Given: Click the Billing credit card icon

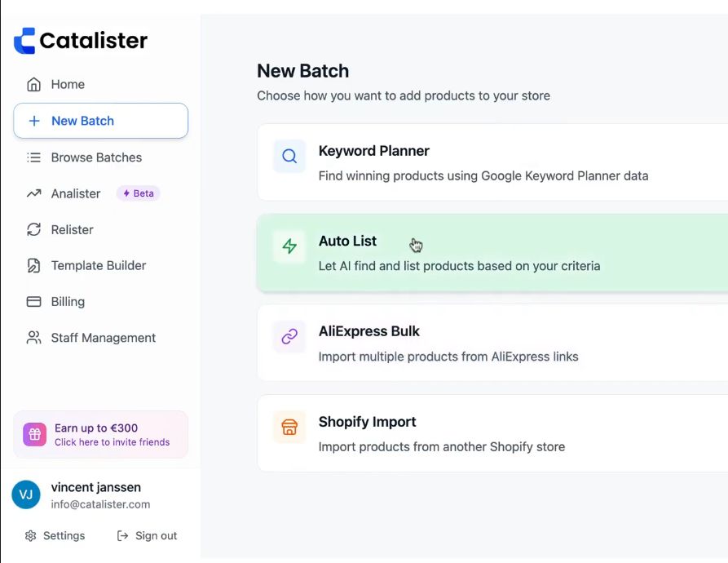Looking at the screenshot, I should 33,302.
